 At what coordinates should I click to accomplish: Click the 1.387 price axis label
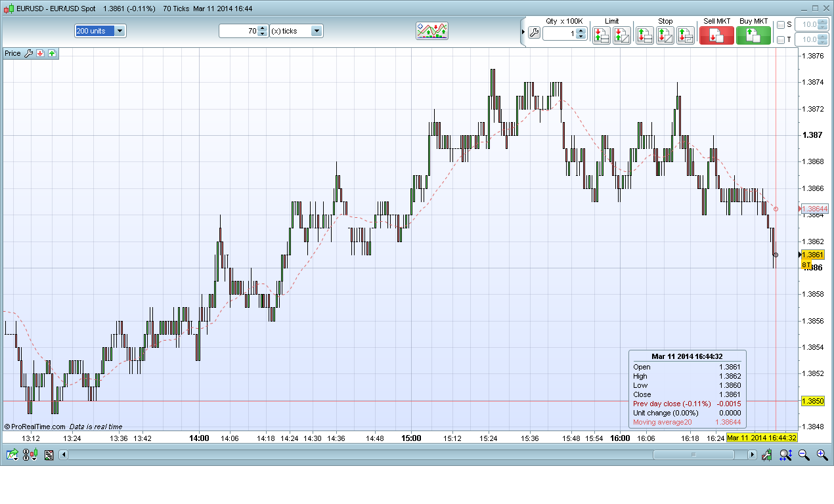(813, 135)
